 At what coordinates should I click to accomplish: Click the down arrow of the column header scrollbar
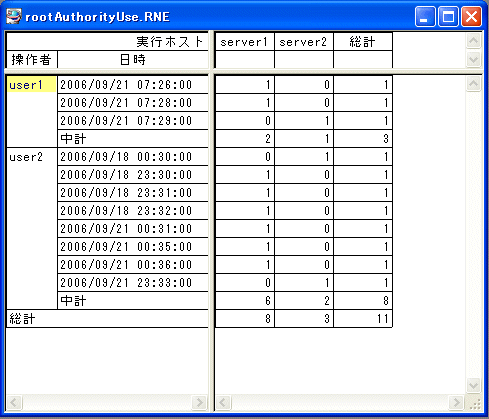(x=473, y=59)
